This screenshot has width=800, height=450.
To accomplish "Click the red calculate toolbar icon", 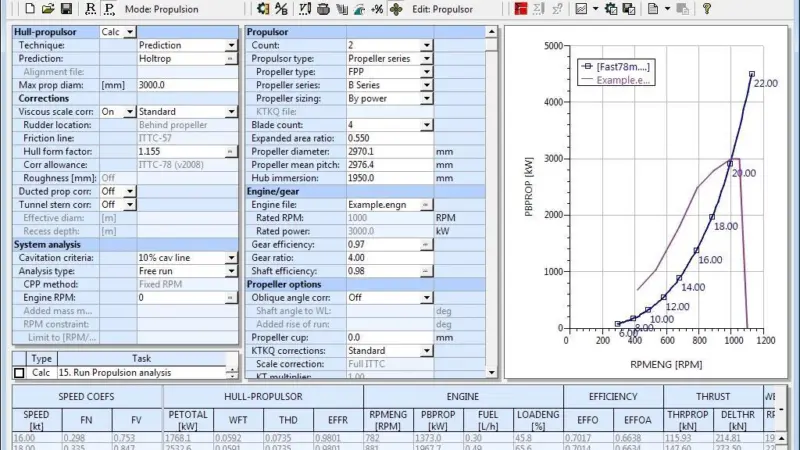I will (520, 9).
